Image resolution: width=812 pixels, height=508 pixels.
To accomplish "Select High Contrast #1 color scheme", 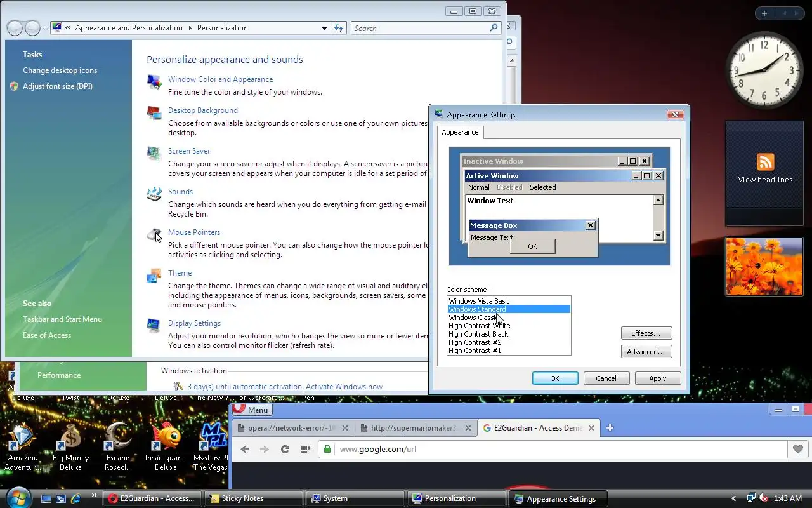I will [509, 351].
